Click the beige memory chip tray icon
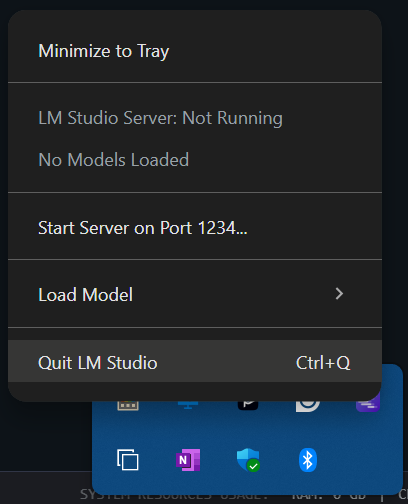408x504 pixels. pyautogui.click(x=128, y=405)
